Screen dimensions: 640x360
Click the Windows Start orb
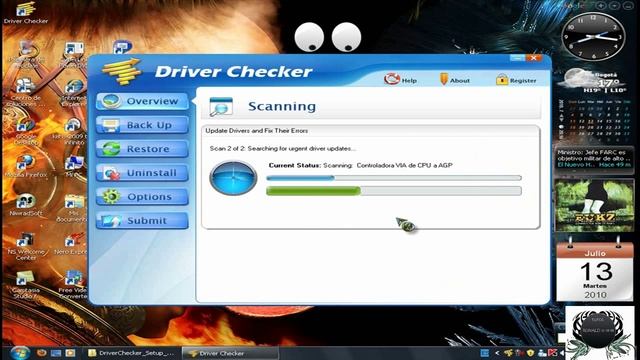click(19, 352)
